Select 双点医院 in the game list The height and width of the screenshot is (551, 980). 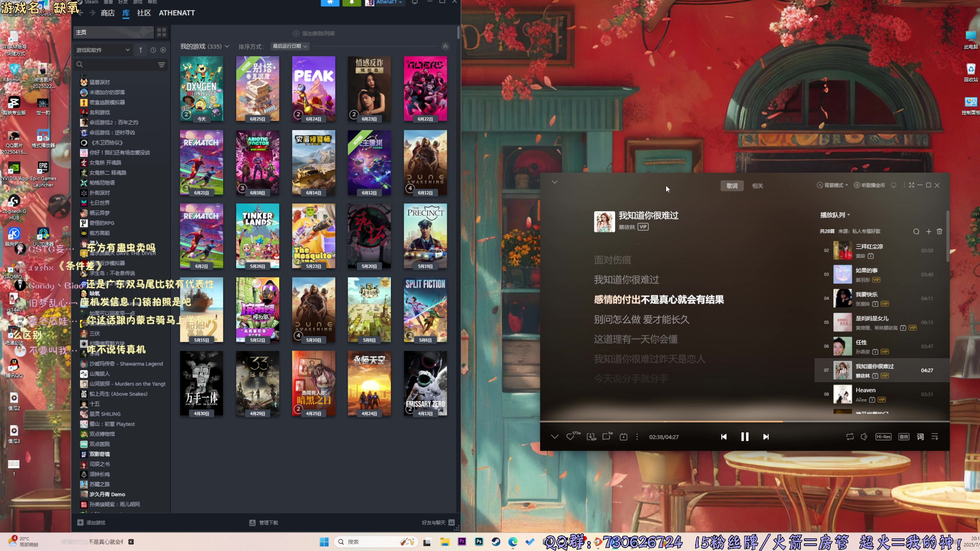[100, 444]
